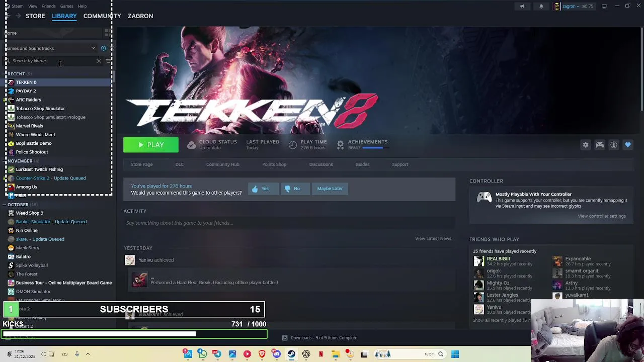Screen dimensions: 644x362
Task: Click the controller icon in Controller panel
Action: click(484, 198)
